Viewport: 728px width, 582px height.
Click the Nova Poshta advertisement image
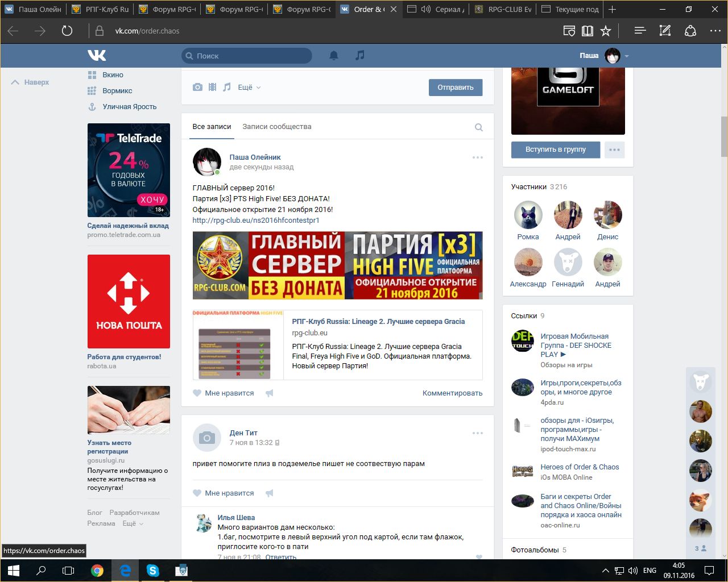(x=129, y=301)
